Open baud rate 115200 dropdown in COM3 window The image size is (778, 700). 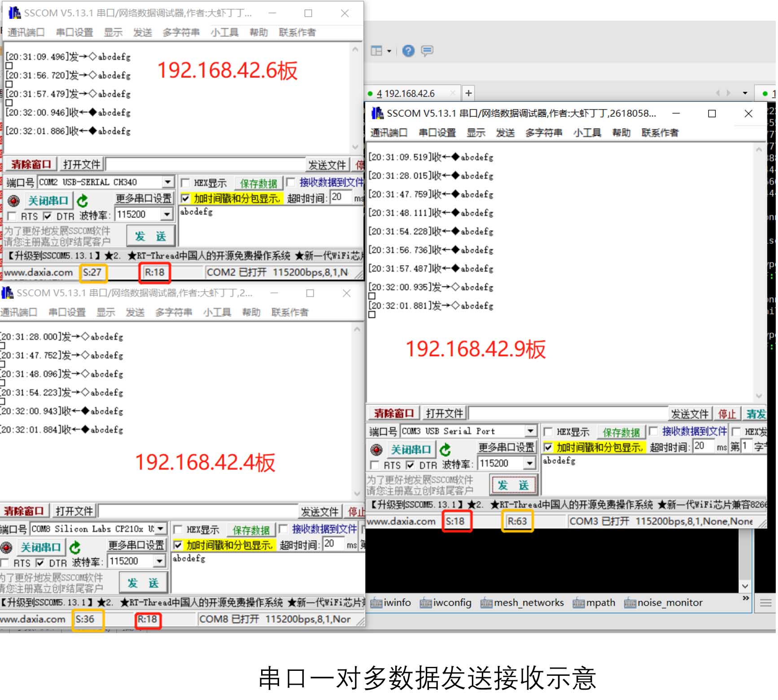[x=530, y=463]
